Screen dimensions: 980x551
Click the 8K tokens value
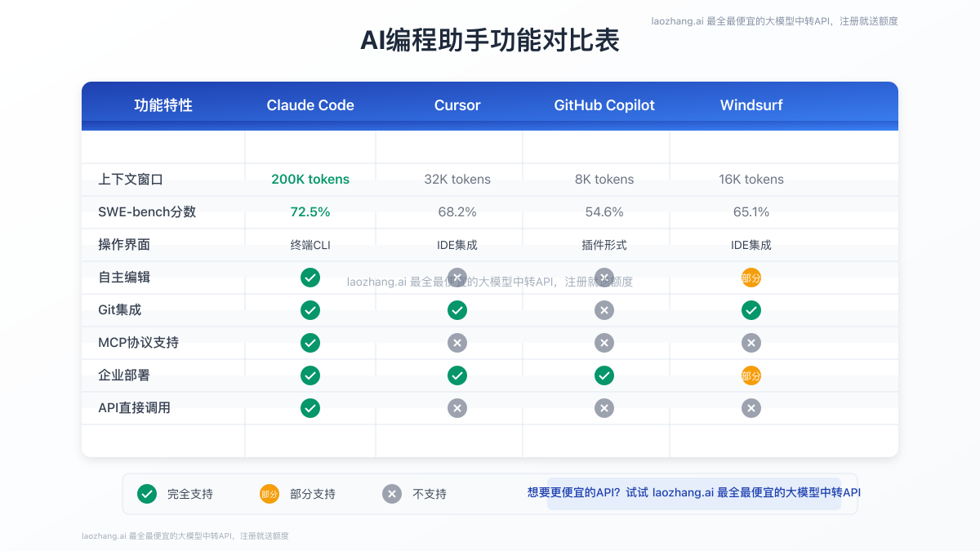pyautogui.click(x=604, y=180)
